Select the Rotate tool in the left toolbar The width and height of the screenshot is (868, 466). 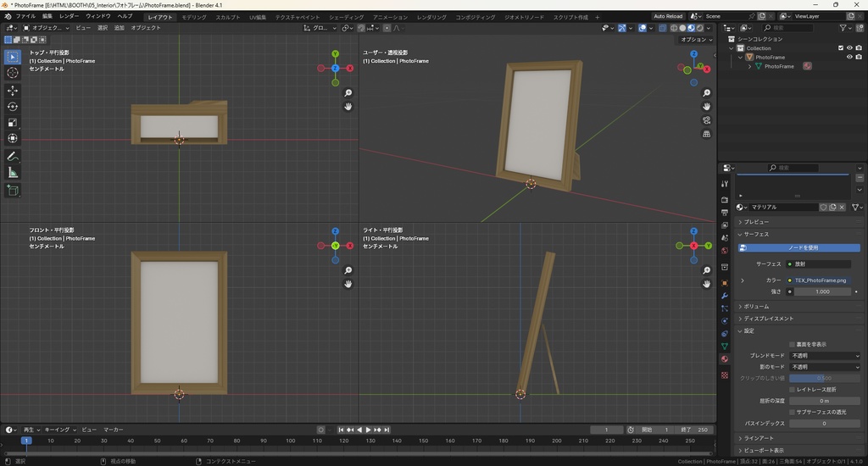point(13,106)
